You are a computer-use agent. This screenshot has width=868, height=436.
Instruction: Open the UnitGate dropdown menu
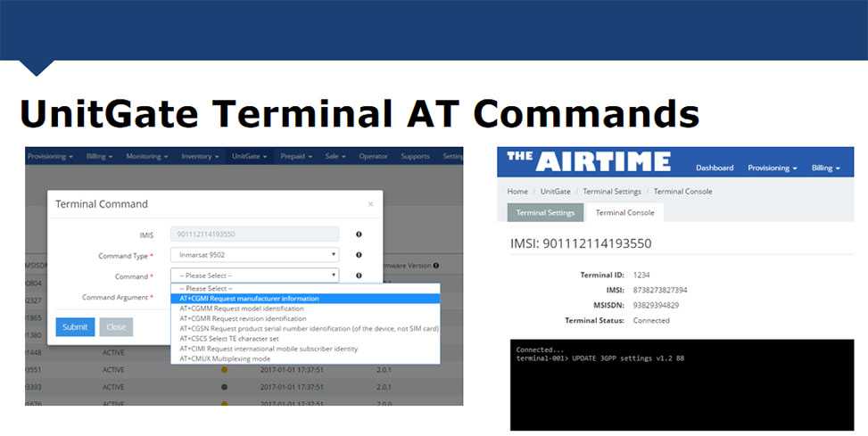point(249,157)
